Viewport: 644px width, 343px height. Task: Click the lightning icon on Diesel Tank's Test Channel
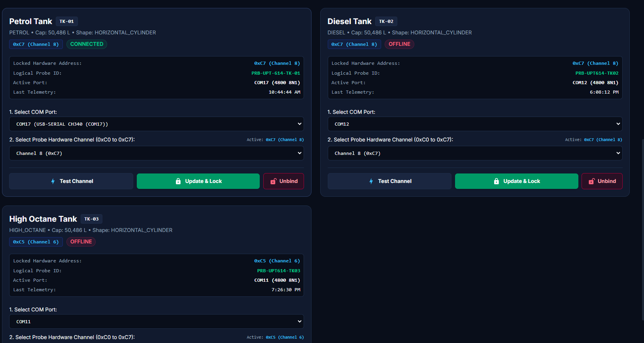tap(371, 181)
